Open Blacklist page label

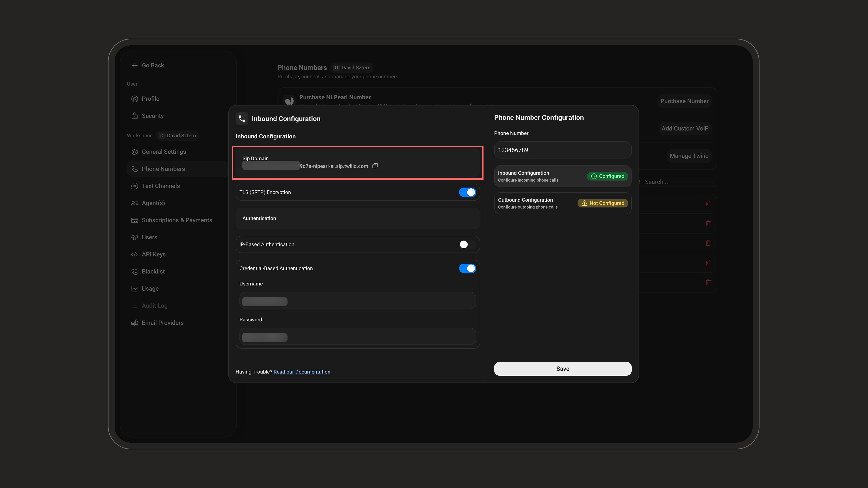(153, 271)
